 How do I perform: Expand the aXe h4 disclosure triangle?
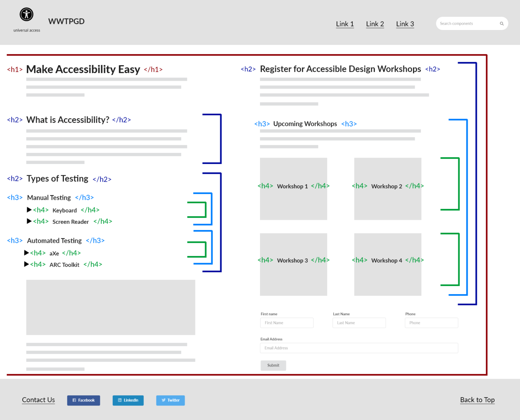(26, 253)
